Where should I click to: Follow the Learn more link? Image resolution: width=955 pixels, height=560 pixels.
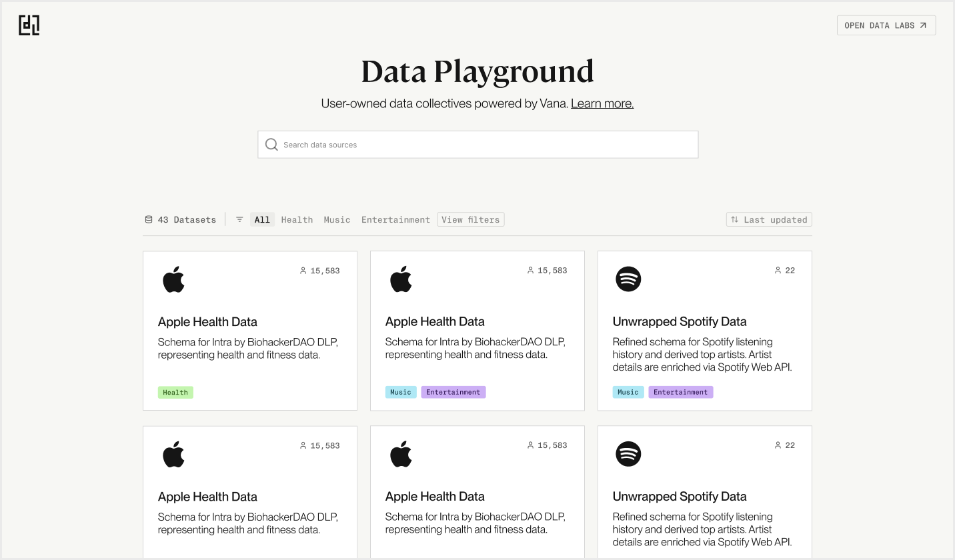pyautogui.click(x=602, y=103)
